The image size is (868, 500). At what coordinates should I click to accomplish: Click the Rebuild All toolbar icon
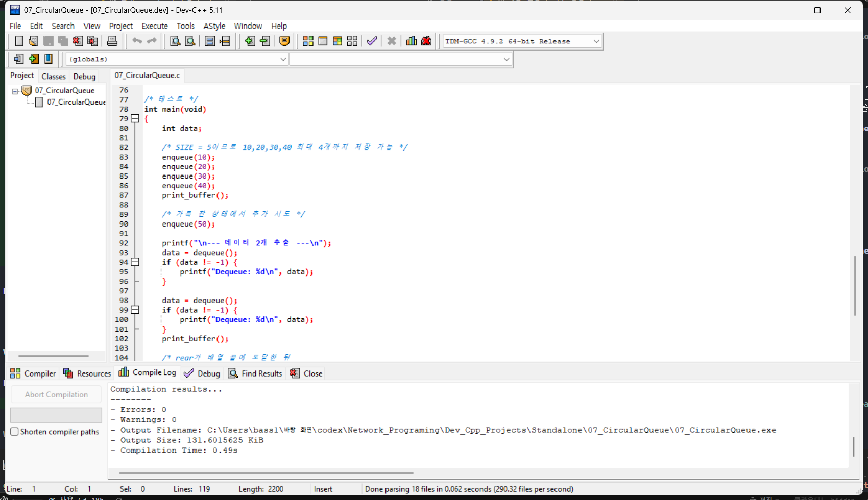(x=352, y=41)
